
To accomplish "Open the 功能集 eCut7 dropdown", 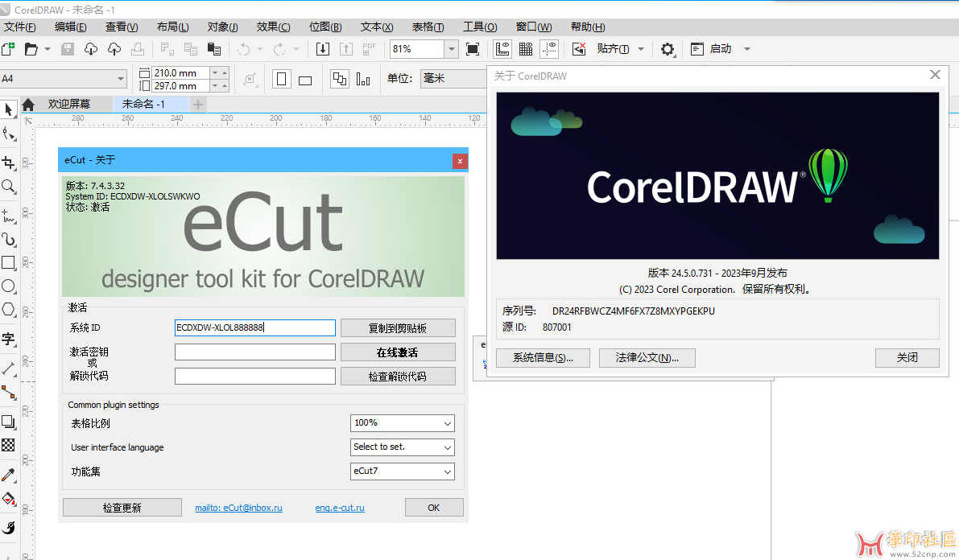I will [403, 471].
